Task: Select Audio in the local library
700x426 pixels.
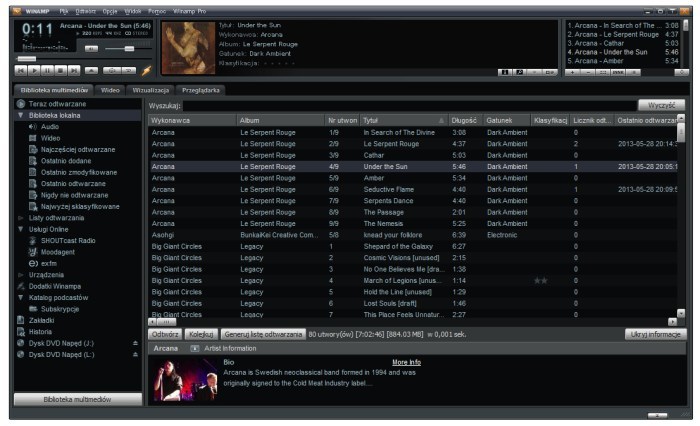Action: point(50,127)
